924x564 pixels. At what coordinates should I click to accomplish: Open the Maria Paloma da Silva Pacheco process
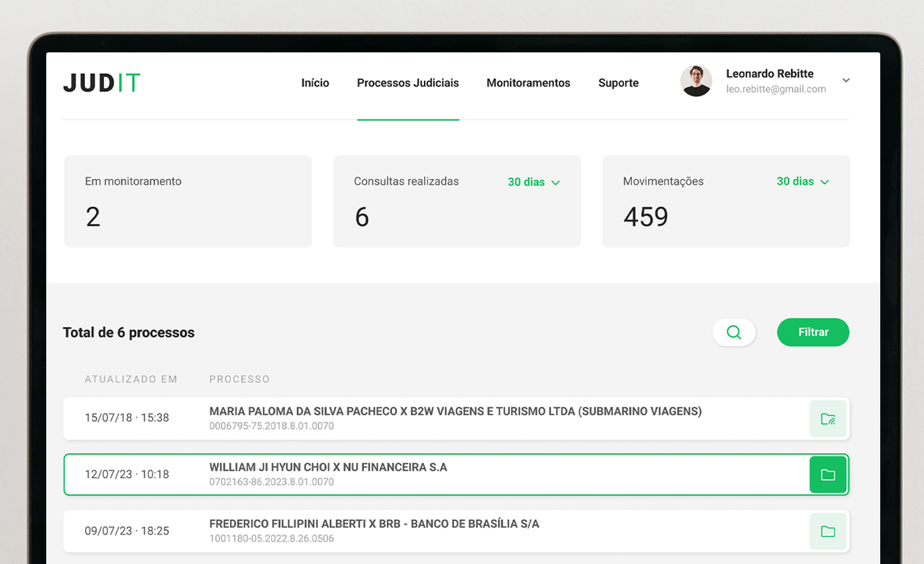(x=455, y=412)
